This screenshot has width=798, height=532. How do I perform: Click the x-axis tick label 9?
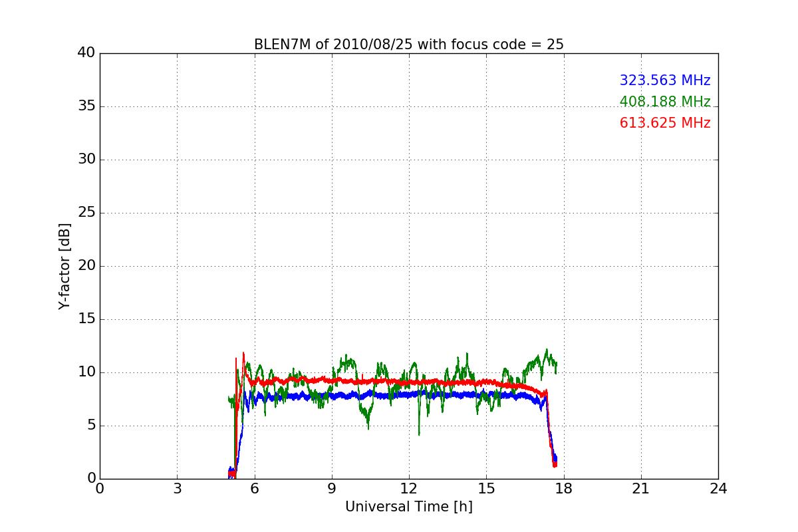coord(331,489)
